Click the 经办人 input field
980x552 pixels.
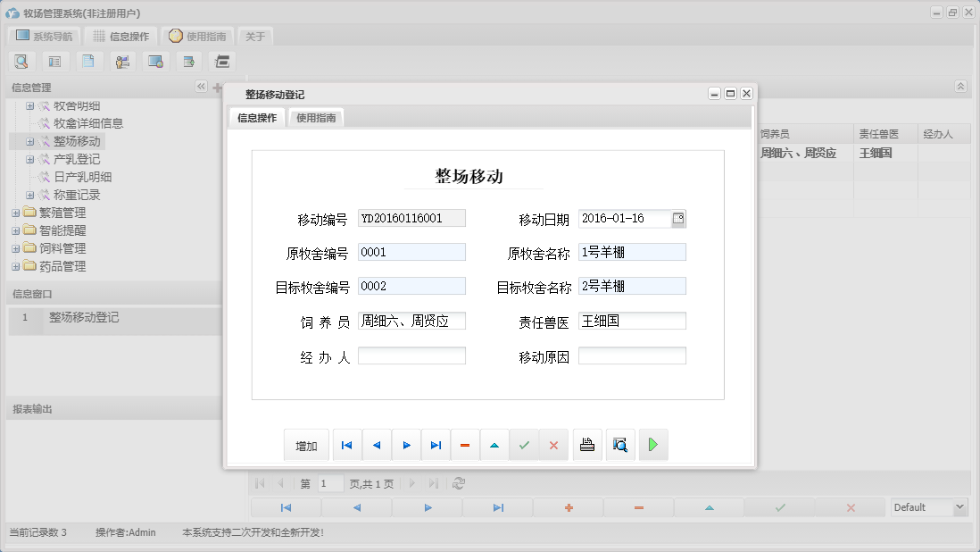pyautogui.click(x=411, y=355)
